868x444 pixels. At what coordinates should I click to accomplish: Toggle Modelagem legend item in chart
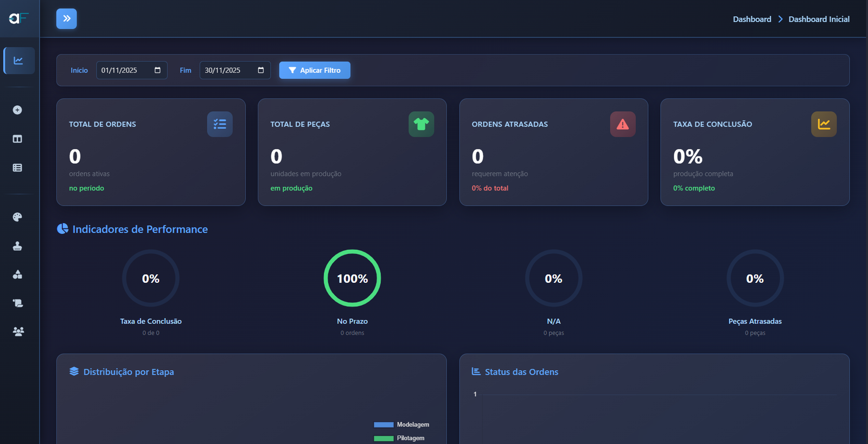click(402, 424)
